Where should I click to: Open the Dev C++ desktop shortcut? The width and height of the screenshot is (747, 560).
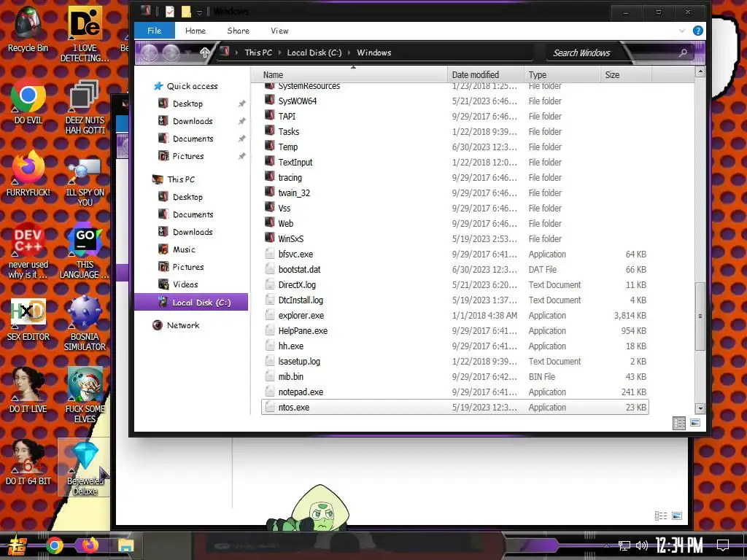28,250
